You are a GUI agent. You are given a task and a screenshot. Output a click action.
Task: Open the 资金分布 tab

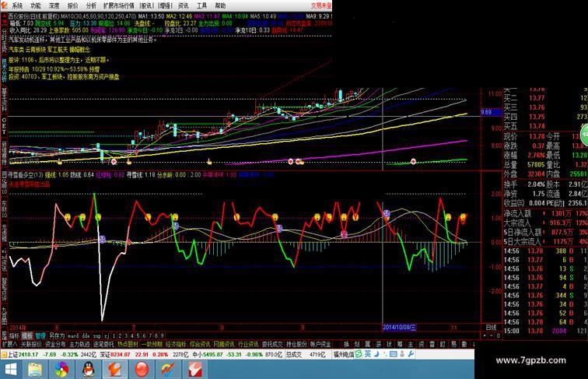[55, 344]
